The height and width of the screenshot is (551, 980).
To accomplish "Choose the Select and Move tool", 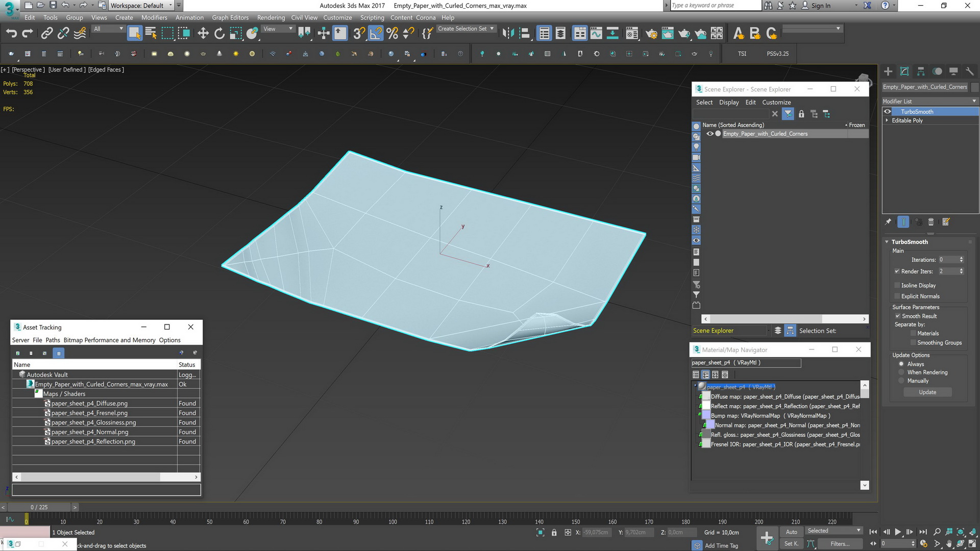I will pos(203,34).
